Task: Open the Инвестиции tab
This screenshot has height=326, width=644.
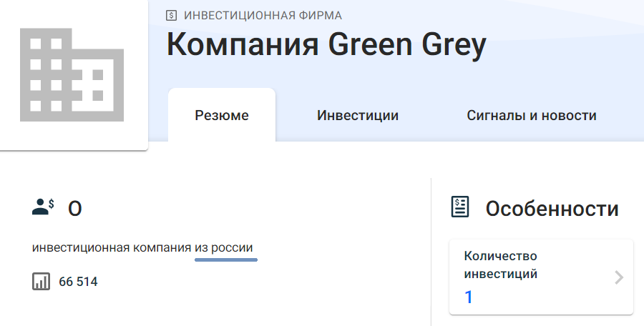Action: 358,115
